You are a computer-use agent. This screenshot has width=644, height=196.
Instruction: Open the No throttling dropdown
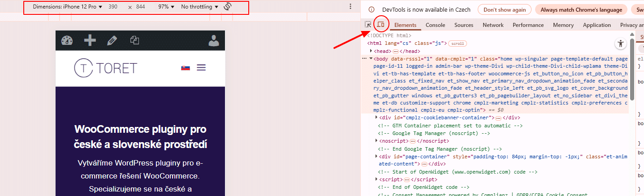[200, 7]
